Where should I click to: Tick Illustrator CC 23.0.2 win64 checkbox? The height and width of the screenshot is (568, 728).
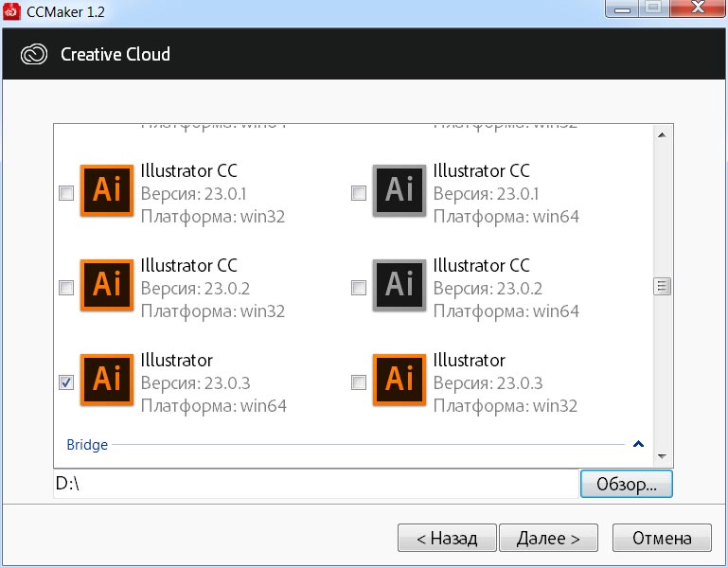[x=359, y=288]
